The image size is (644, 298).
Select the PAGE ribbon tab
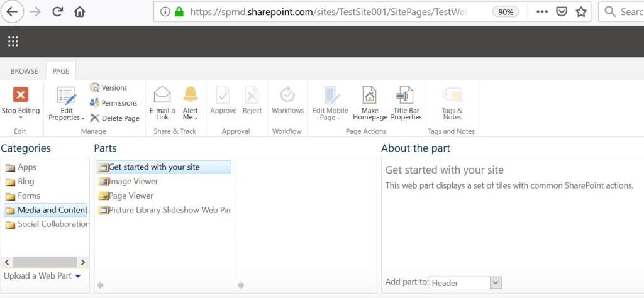click(61, 71)
